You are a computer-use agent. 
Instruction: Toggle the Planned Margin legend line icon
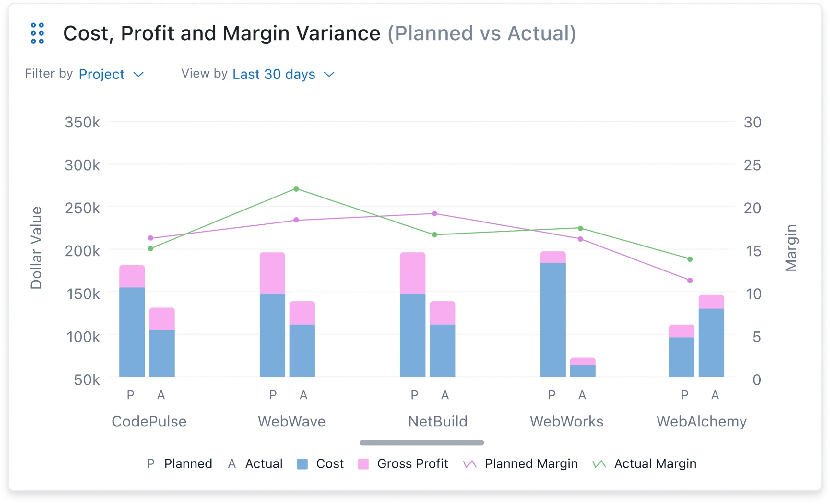click(x=470, y=464)
